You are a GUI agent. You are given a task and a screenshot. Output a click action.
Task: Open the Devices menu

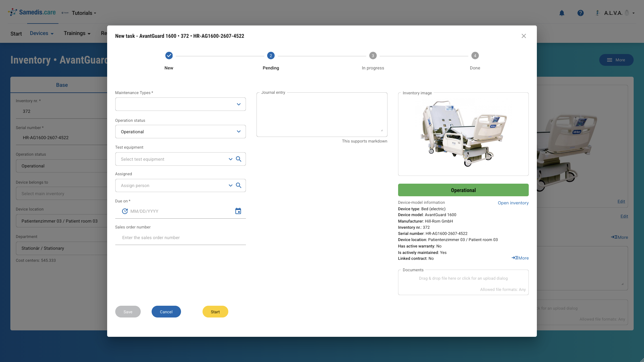pyautogui.click(x=42, y=33)
